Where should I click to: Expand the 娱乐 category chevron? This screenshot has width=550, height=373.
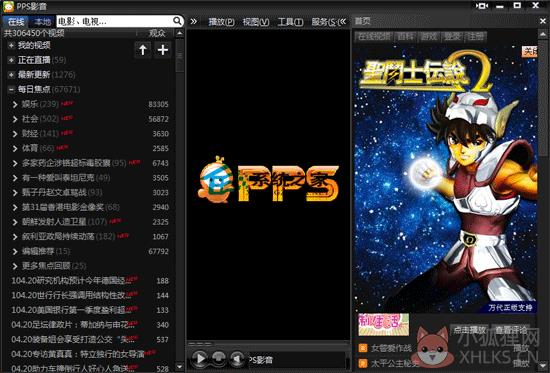coord(15,104)
